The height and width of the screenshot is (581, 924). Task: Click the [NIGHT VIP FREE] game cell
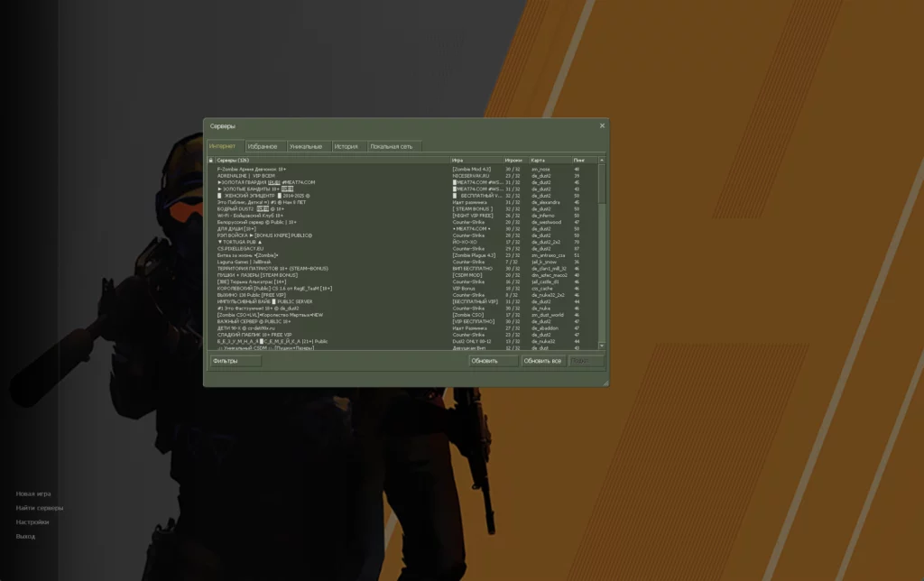[x=473, y=216]
